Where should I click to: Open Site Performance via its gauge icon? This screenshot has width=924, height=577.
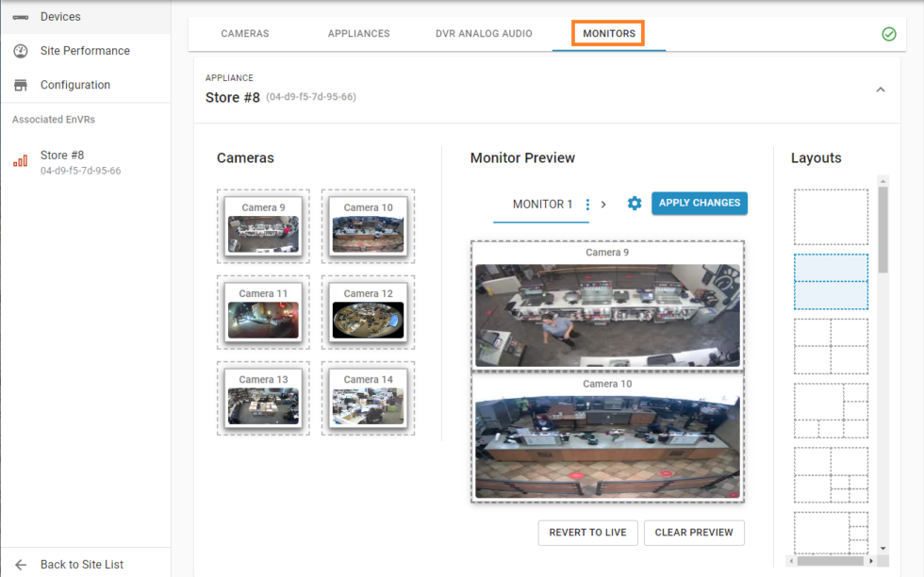21,50
